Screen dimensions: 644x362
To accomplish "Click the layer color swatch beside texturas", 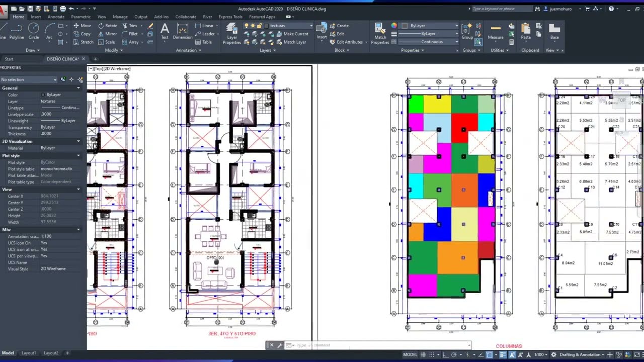I will (267, 26).
